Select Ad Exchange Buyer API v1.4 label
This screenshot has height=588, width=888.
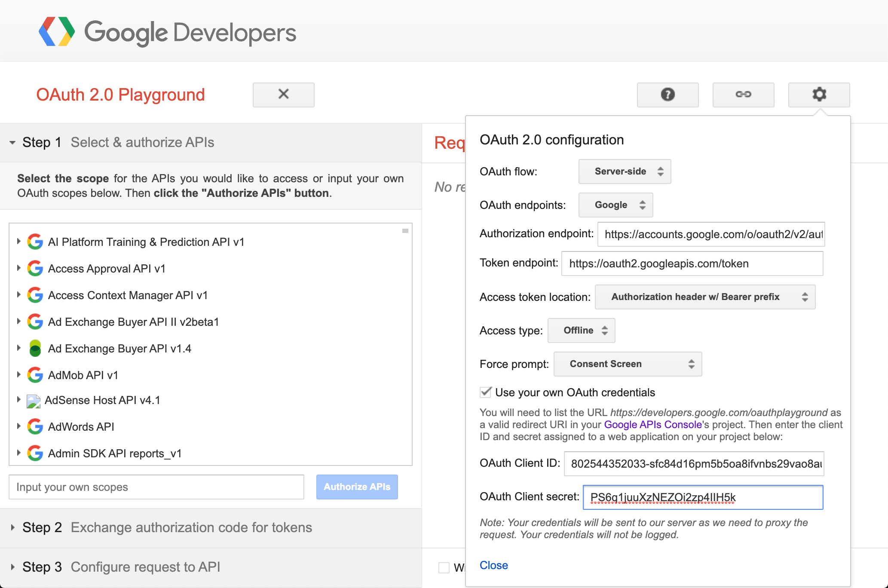(119, 349)
